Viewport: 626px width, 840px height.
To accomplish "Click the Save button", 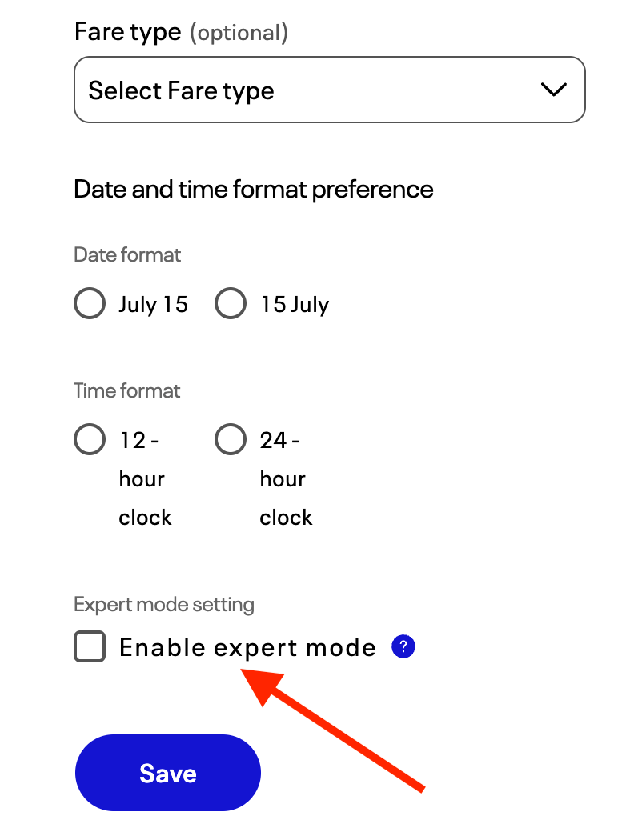I will pyautogui.click(x=167, y=773).
